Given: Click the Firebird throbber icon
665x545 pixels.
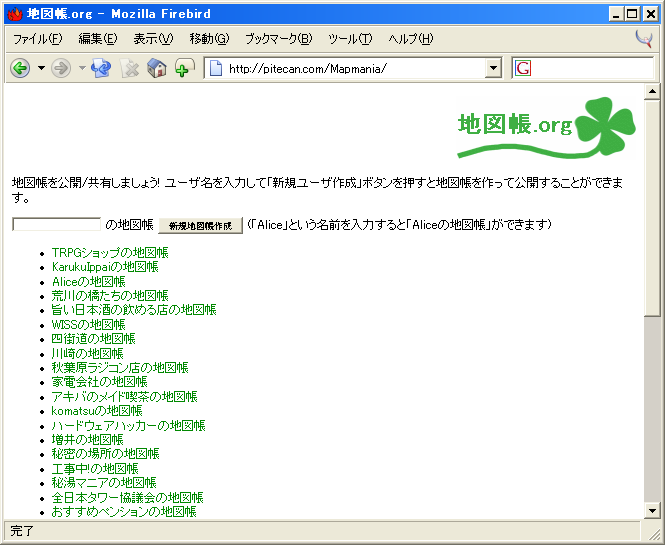Looking at the screenshot, I should coord(644,39).
